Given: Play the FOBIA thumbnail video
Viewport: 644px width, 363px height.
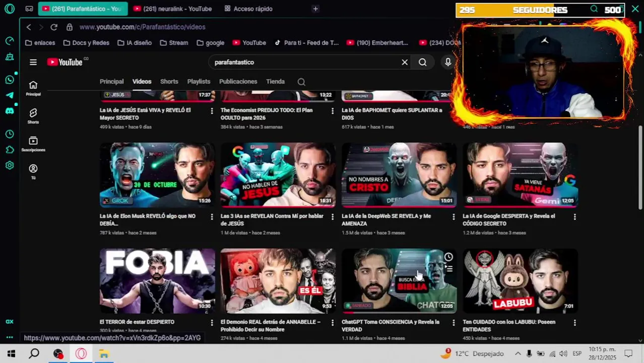Looking at the screenshot, I should 157,281.
